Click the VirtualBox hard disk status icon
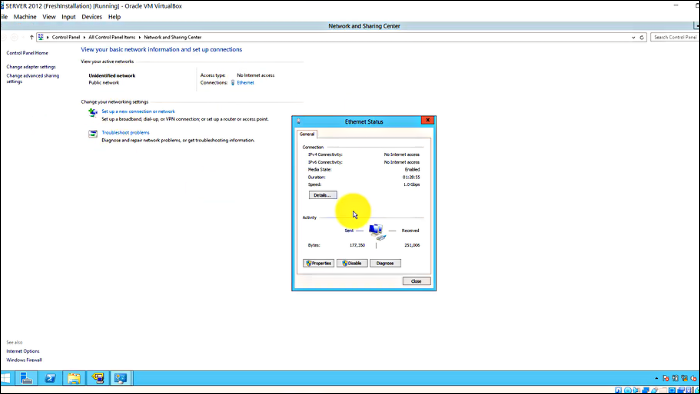This screenshot has width=700, height=394. click(618, 390)
